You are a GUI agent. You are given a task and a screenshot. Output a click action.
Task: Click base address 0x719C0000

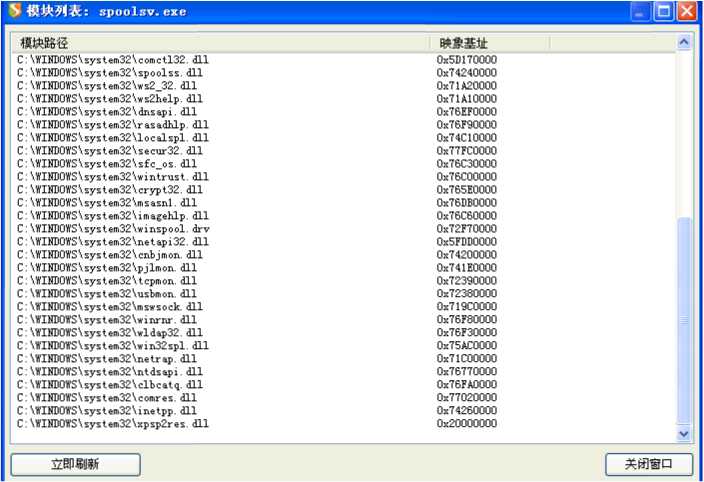466,307
